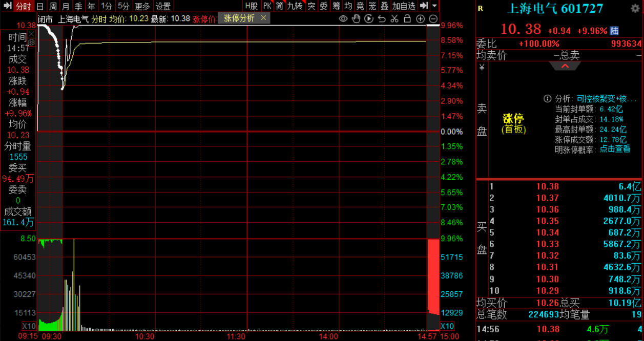This screenshot has width=644, height=341.
Task: Click the 总笔数 224693 value
Action: click(543, 314)
